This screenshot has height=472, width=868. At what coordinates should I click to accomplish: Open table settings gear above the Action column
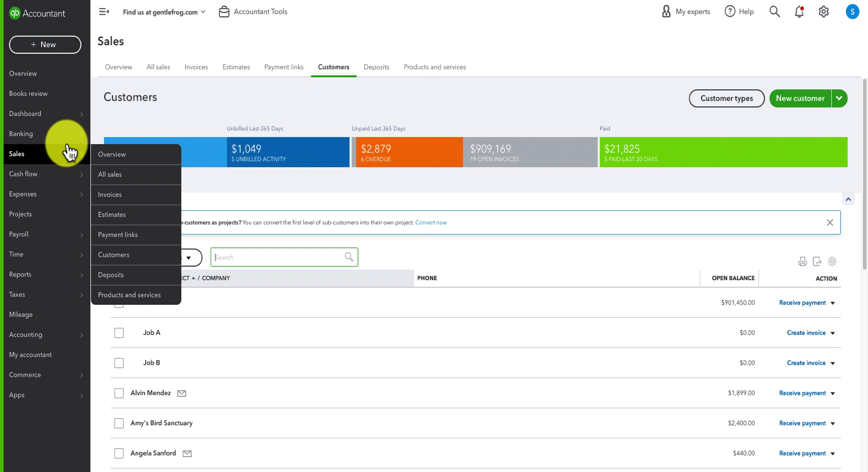click(x=832, y=262)
